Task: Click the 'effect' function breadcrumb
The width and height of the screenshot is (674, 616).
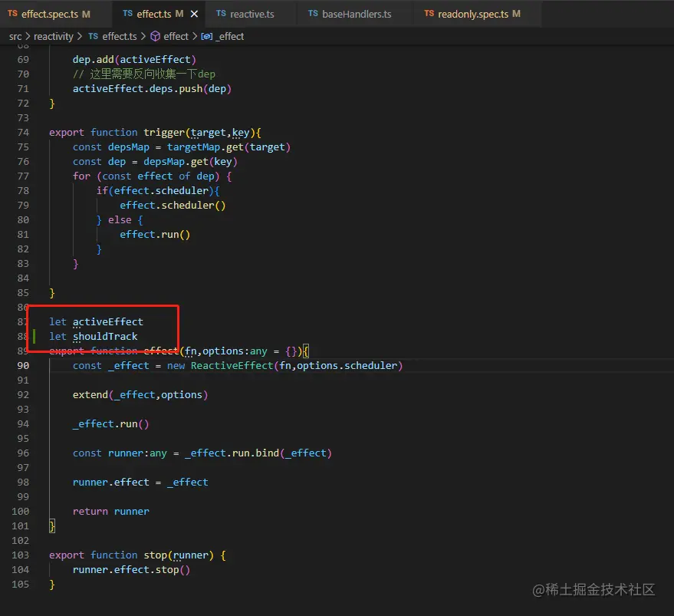Action: pyautogui.click(x=176, y=37)
